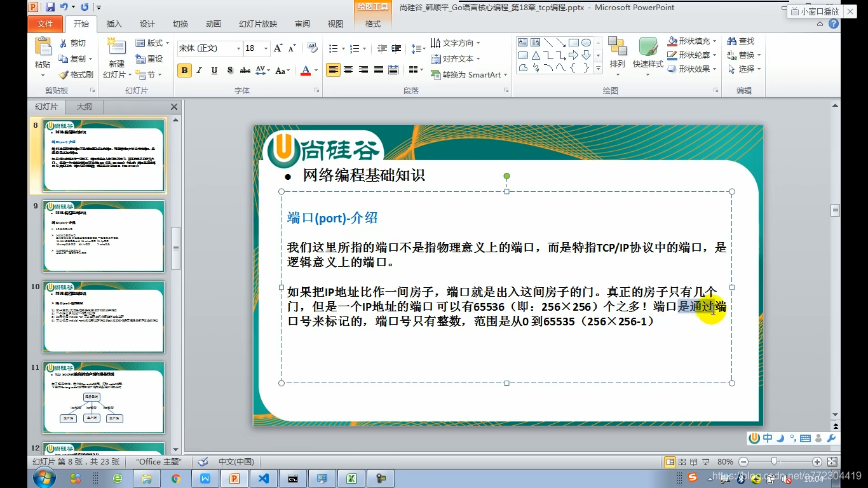Undo the last action

[x=64, y=7]
